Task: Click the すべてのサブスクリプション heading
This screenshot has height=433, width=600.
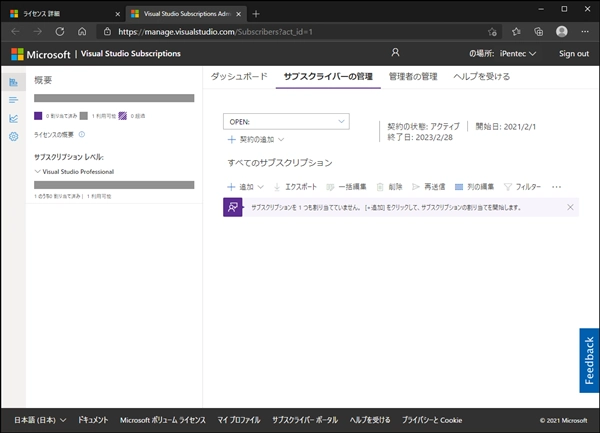Action: (x=280, y=163)
